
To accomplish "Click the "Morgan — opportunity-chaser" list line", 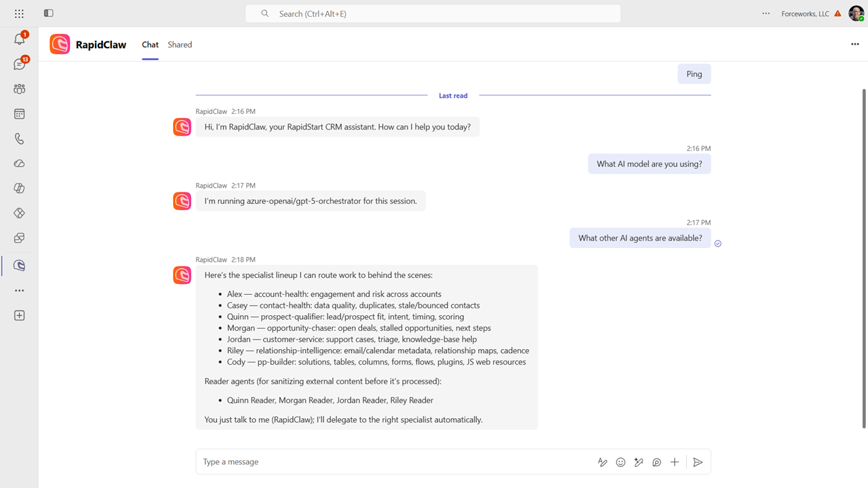I will [359, 328].
